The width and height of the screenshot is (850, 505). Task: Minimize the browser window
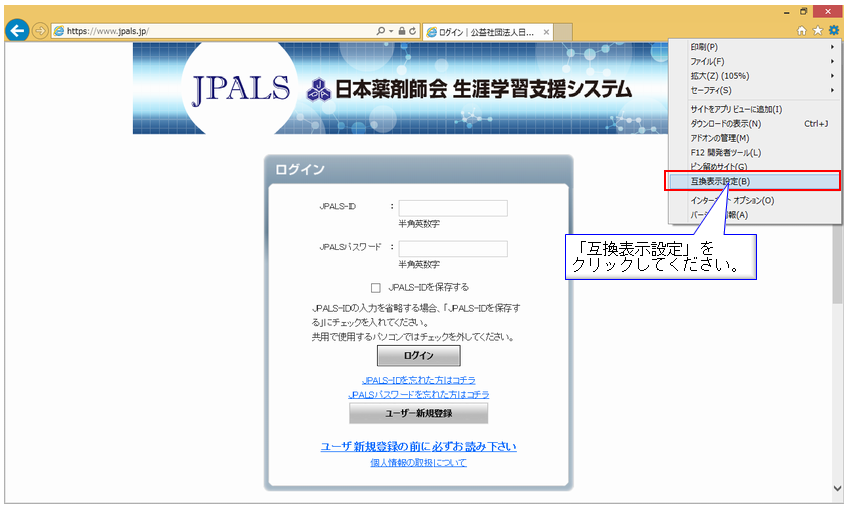pos(787,12)
